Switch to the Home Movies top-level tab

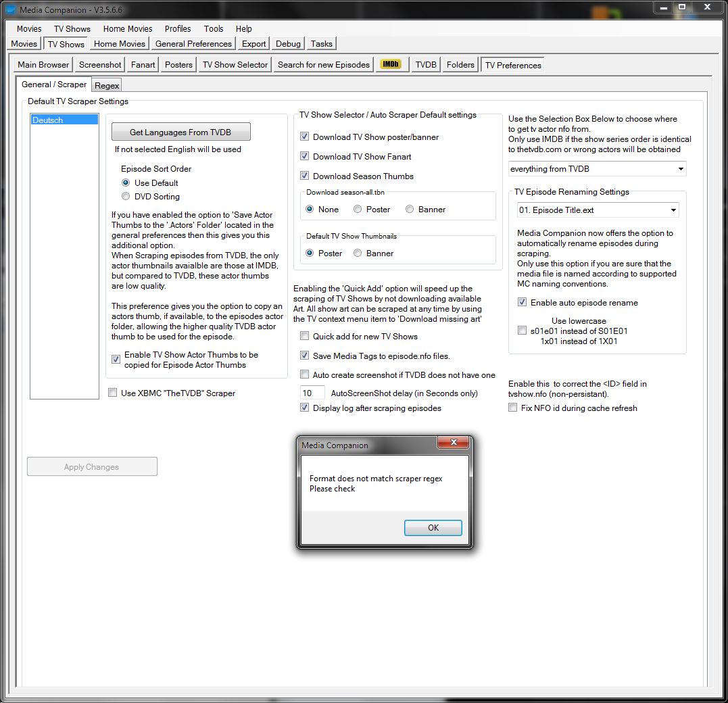coord(120,44)
